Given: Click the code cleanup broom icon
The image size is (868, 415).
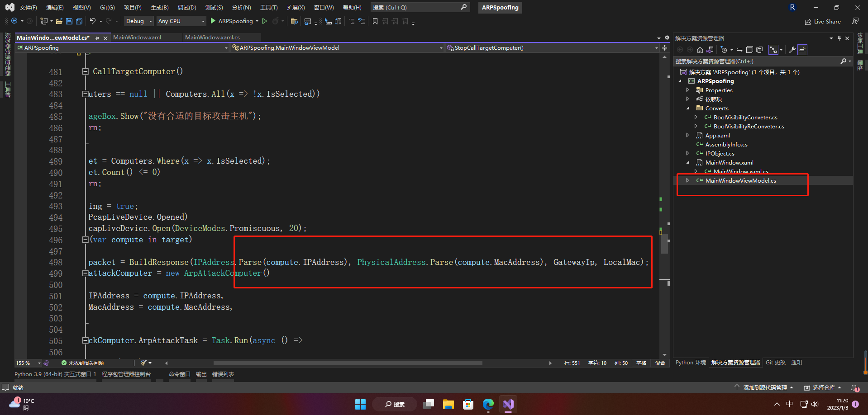Looking at the screenshot, I should click(x=143, y=363).
